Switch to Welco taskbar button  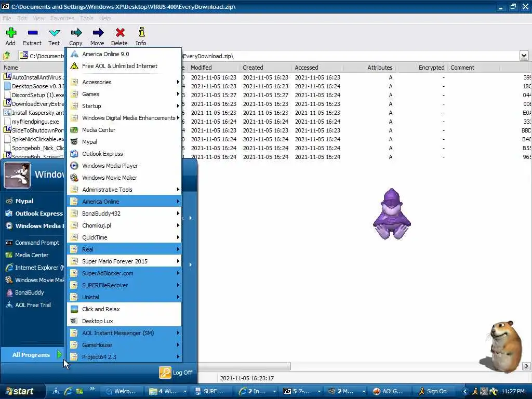click(122, 391)
